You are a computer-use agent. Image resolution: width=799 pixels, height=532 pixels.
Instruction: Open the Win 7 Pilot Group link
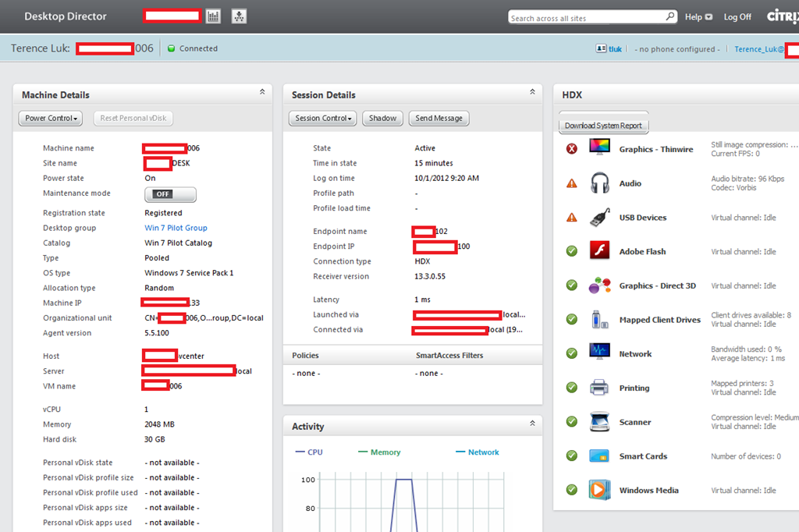click(x=176, y=228)
